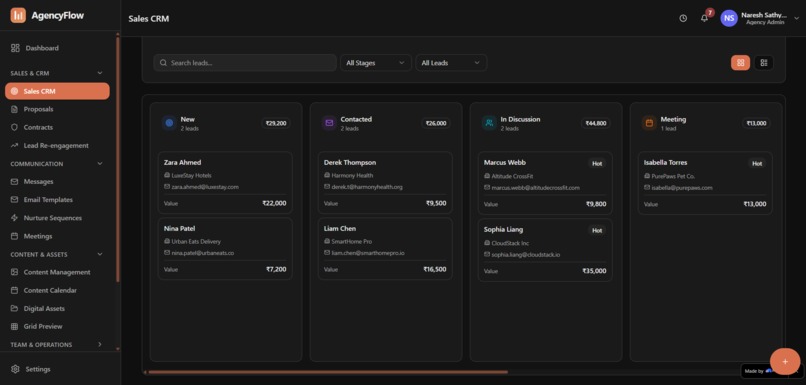
Task: Click the Contacted column ₹26,000 total badge
Action: coord(436,123)
